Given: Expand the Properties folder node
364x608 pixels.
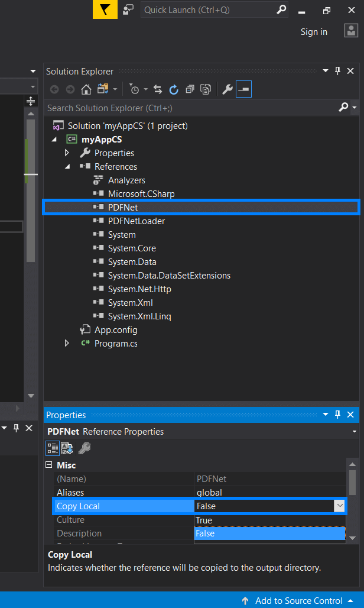Looking at the screenshot, I should (67, 153).
